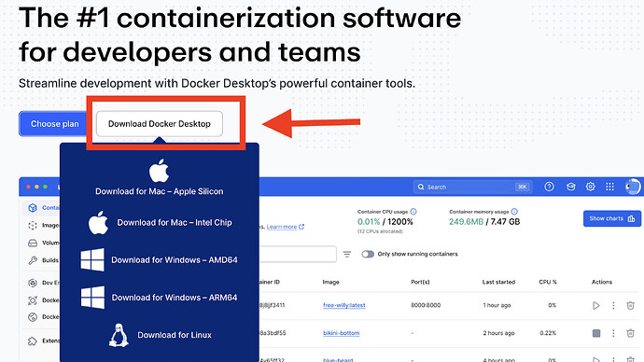Click the 249.6MB memory usage value
The width and height of the screenshot is (644, 362).
[466, 222]
